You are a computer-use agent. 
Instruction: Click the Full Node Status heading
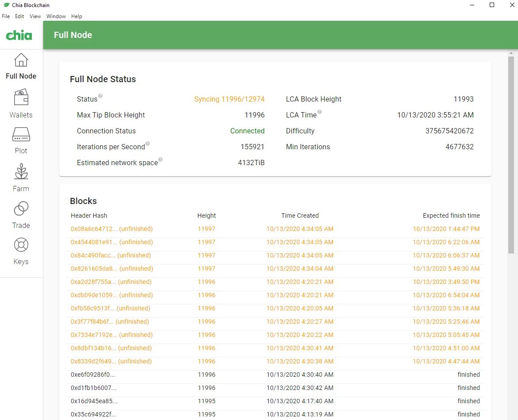(x=103, y=79)
